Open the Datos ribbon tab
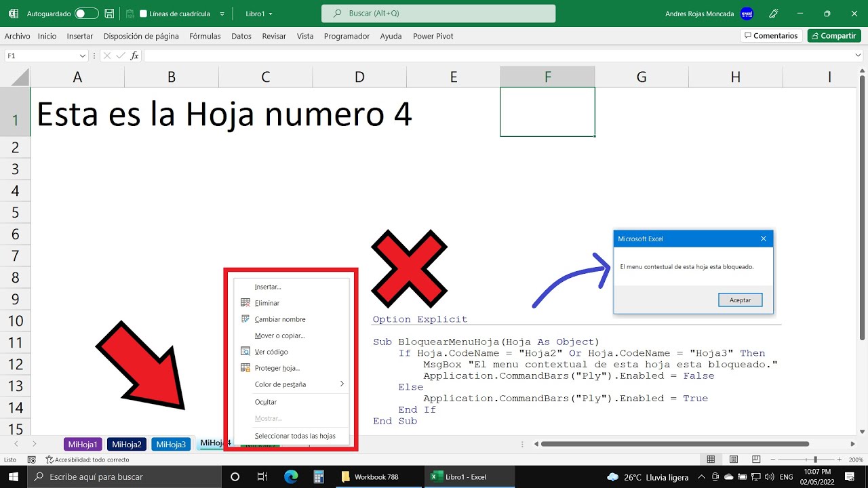 [x=241, y=36]
